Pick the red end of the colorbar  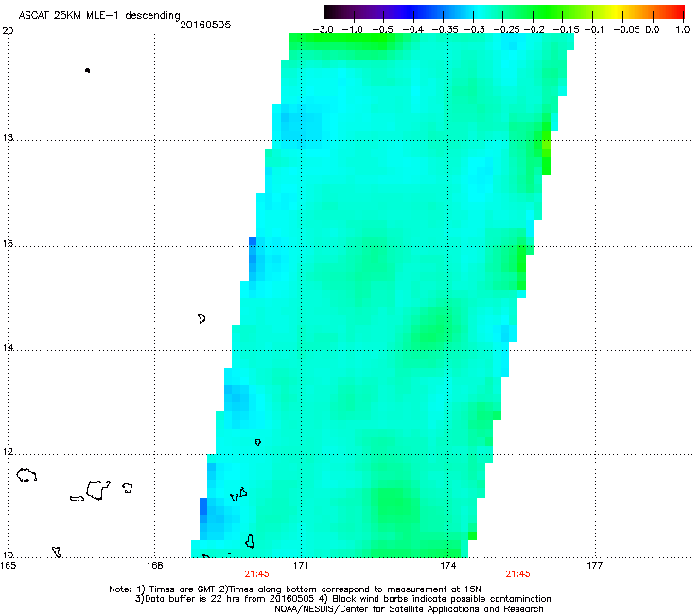[x=677, y=11]
